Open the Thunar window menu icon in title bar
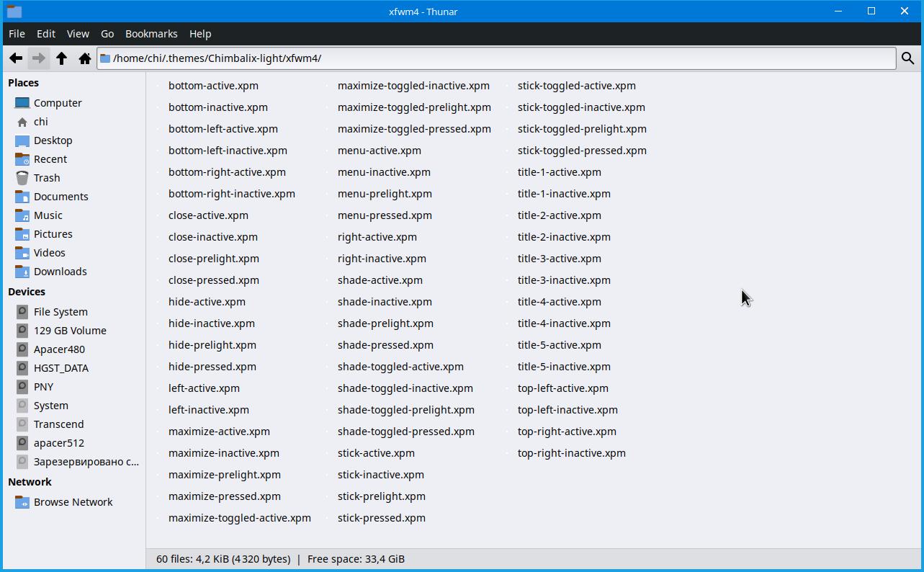Screen dimensions: 924x572 (x=14, y=12)
